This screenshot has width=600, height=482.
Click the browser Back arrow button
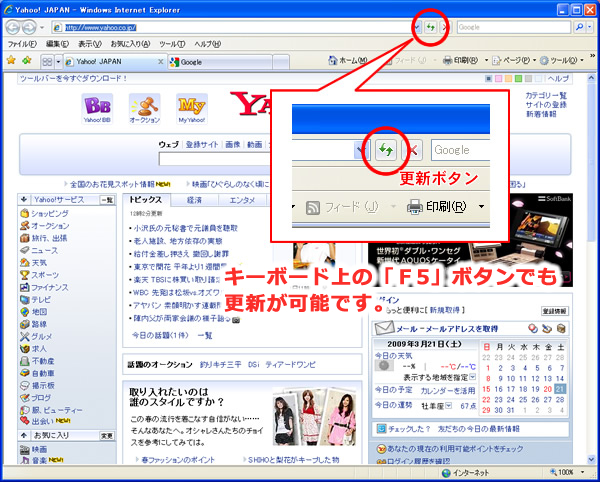(13, 27)
